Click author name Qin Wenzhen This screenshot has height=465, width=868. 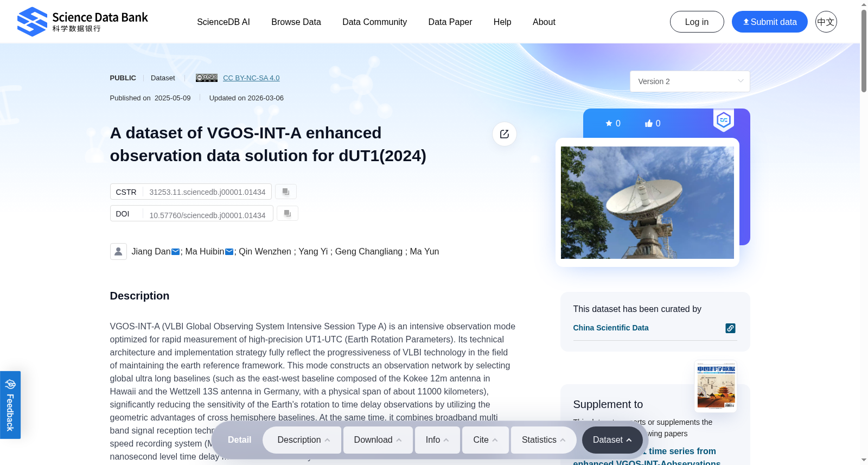(265, 252)
